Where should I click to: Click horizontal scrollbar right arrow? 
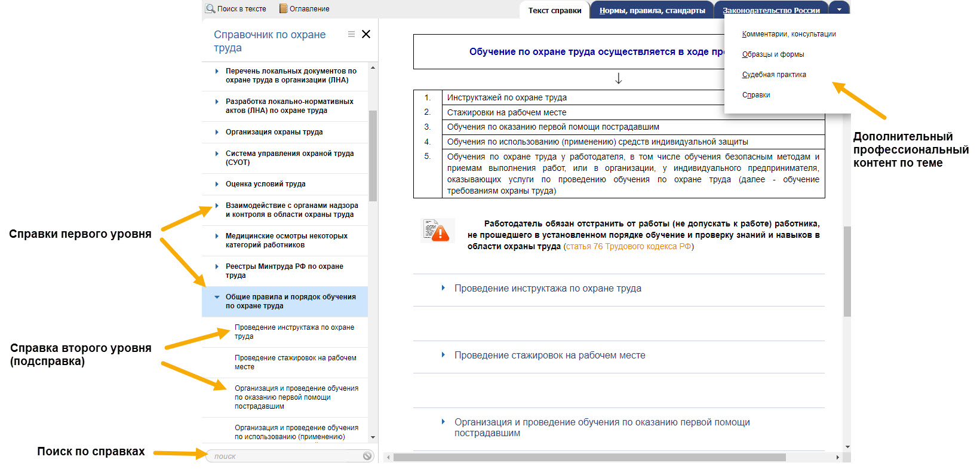click(x=837, y=457)
